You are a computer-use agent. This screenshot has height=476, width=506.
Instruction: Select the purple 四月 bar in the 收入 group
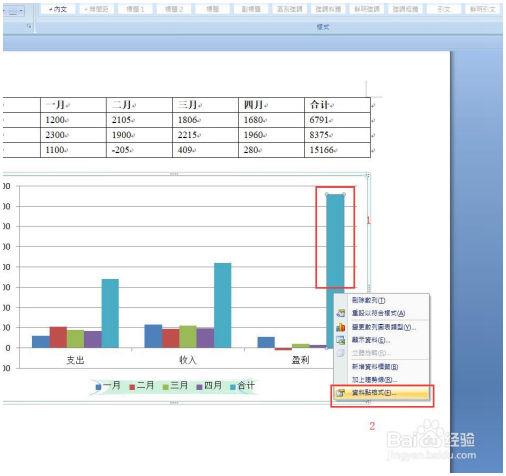click(205, 338)
